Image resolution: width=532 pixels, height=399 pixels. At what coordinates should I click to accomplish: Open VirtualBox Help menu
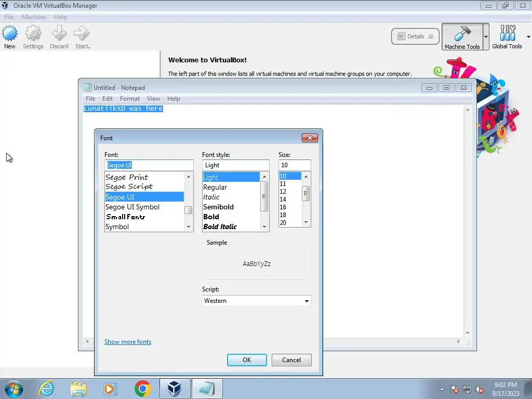coord(60,17)
